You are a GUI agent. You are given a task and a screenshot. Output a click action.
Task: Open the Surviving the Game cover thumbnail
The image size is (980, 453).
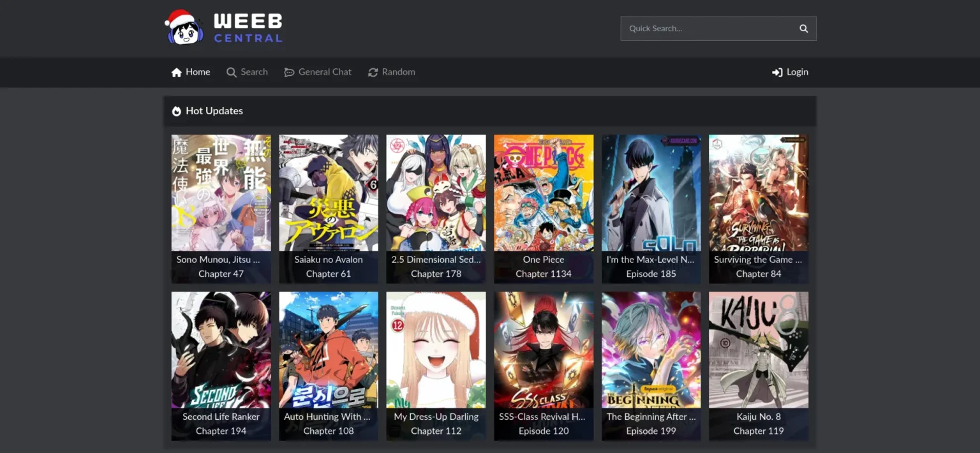[759, 193]
